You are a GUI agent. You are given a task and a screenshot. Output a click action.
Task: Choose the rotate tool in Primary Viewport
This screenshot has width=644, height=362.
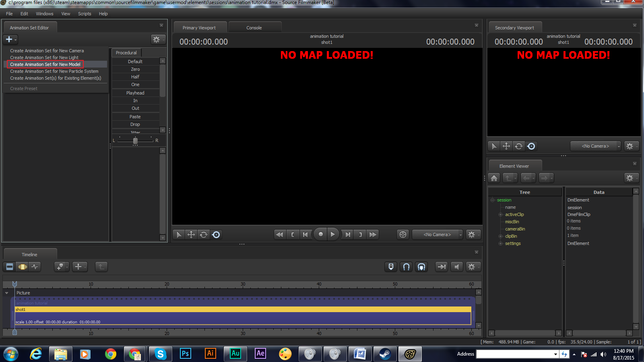[x=204, y=234]
